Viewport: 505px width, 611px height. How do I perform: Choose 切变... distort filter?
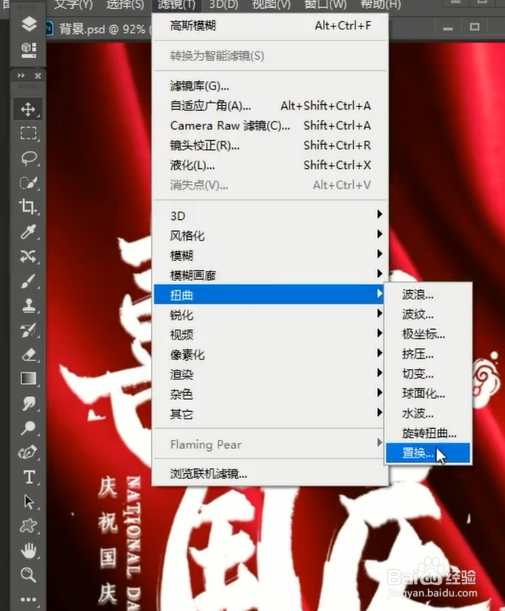tap(428, 374)
